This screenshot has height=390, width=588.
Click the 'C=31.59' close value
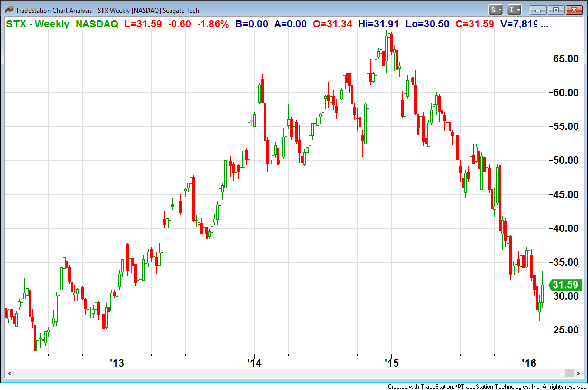tap(475, 24)
